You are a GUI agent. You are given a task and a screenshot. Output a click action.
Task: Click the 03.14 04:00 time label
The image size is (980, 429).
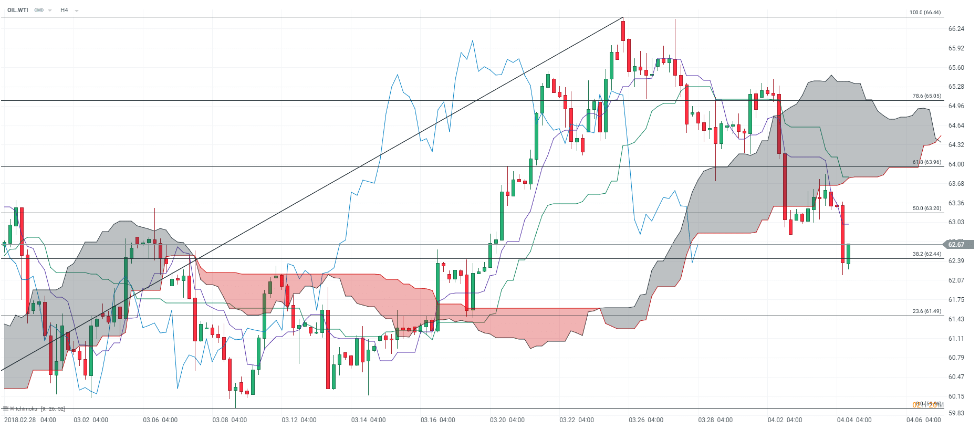[x=368, y=420]
